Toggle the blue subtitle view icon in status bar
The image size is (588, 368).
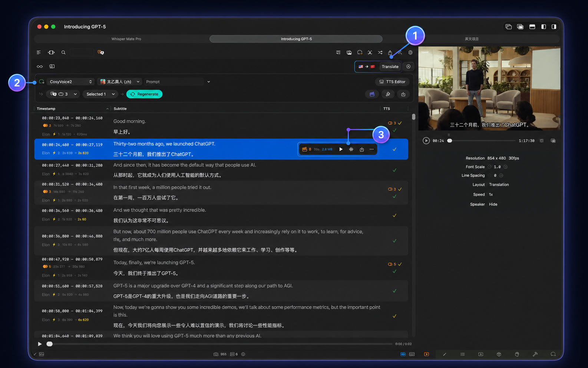[x=403, y=354]
